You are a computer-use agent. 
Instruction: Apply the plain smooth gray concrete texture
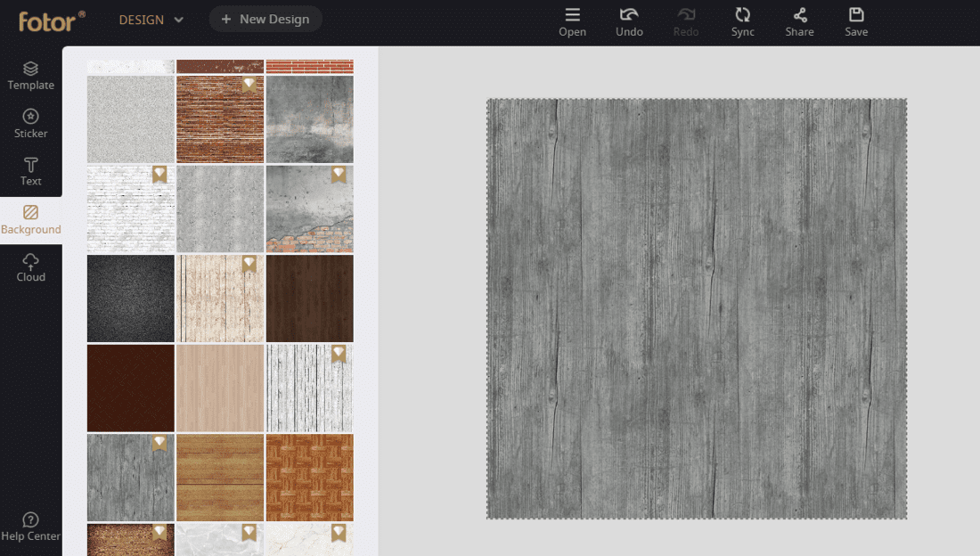click(220, 208)
